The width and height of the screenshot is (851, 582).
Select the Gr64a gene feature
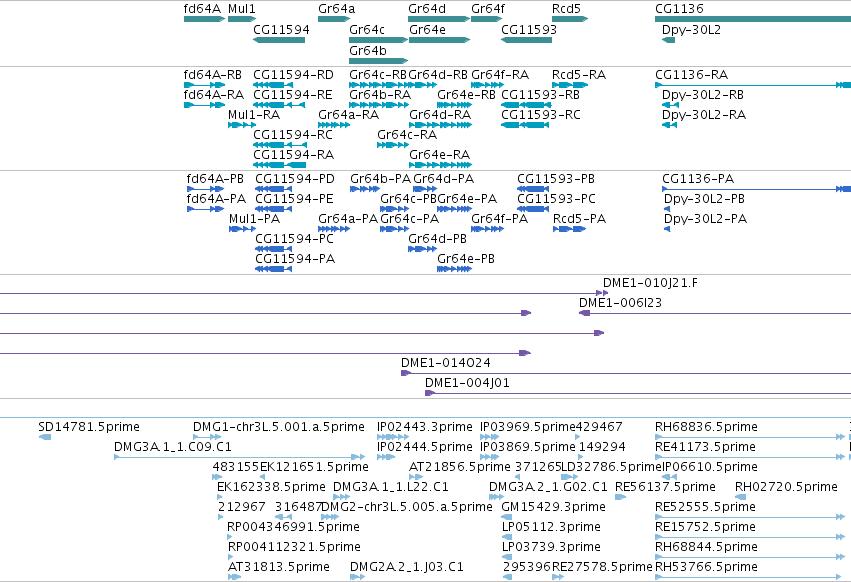[334, 19]
